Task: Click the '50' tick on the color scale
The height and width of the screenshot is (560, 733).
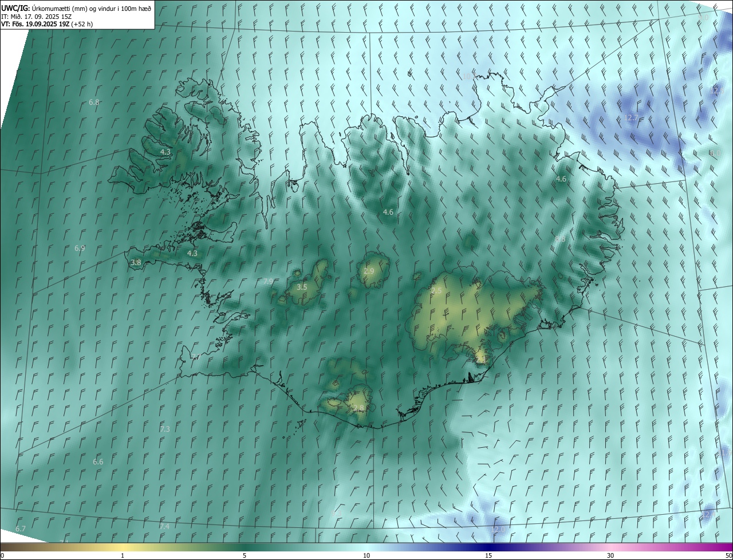Action: (728, 555)
